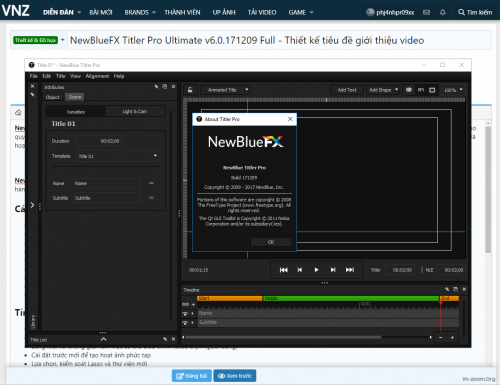Image resolution: width=500 pixels, height=386 pixels.
Task: Open the Animated Title dropdown
Action: point(225,90)
